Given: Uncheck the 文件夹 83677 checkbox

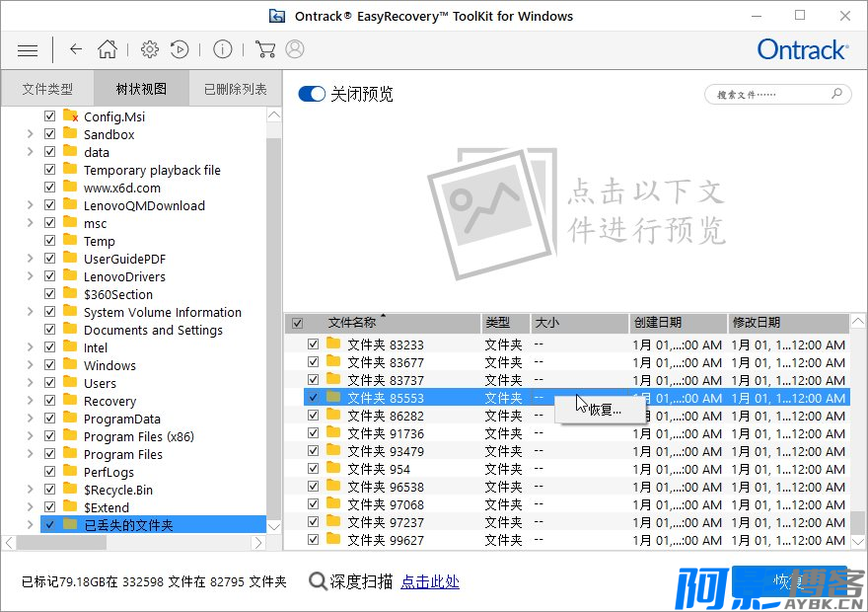Looking at the screenshot, I should [x=314, y=362].
